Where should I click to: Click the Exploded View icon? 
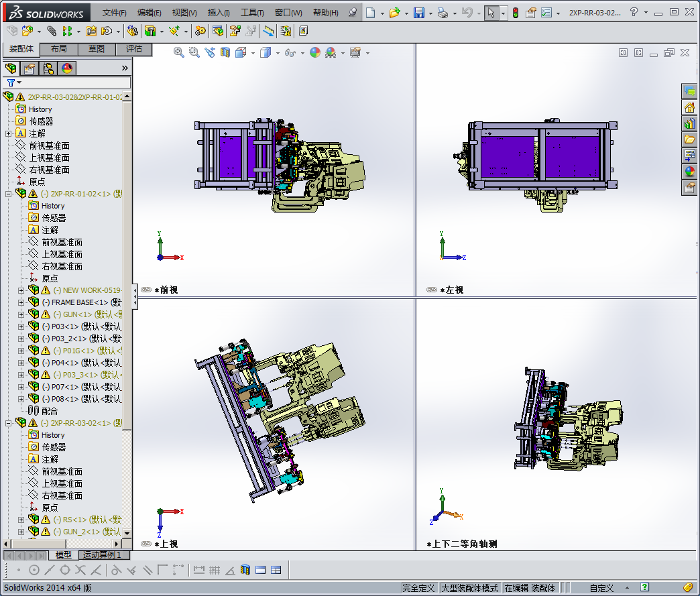[235, 31]
